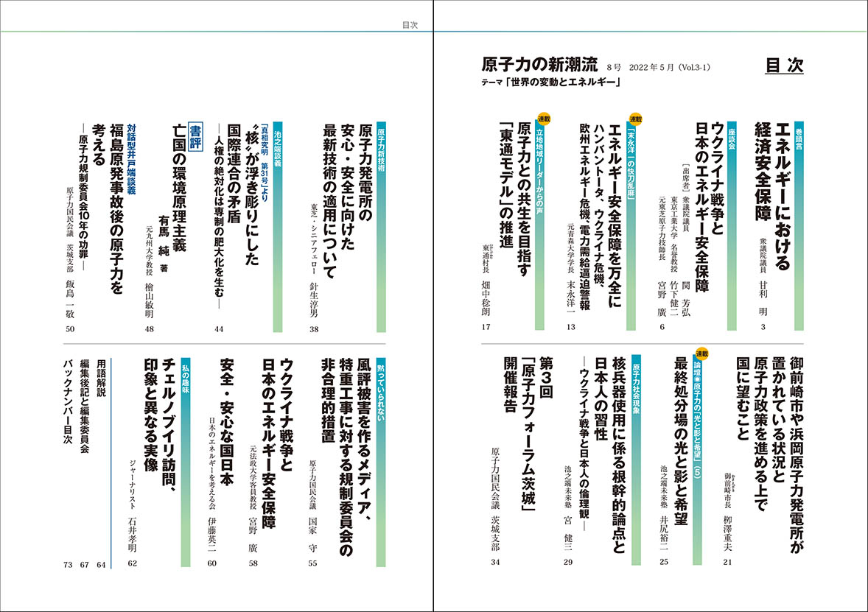Click the author name "柳澤重夫"
This screenshot has height=612, width=868.
[x=727, y=533]
